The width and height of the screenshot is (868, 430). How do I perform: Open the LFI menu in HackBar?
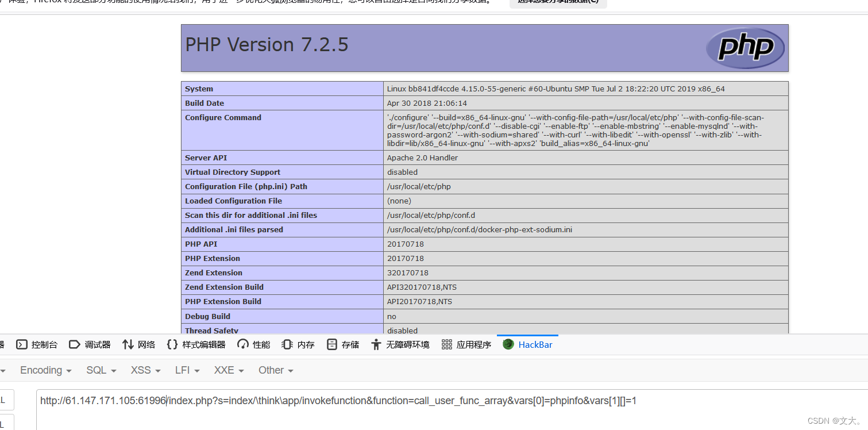186,370
